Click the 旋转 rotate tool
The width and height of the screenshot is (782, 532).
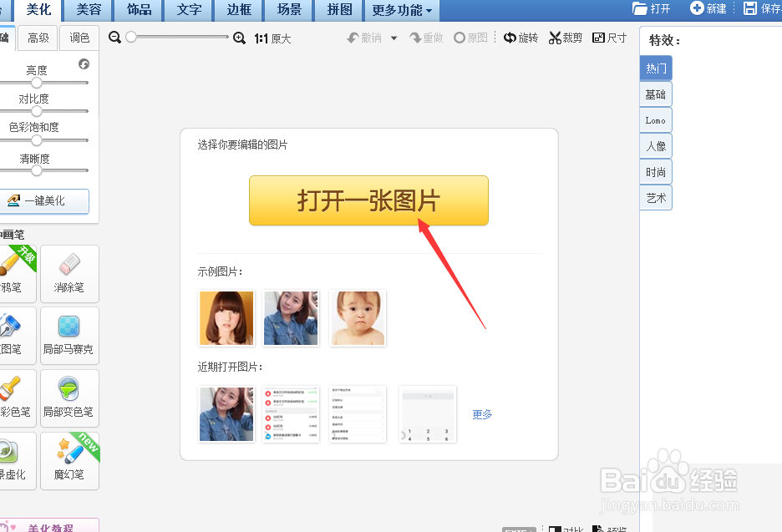(x=520, y=38)
